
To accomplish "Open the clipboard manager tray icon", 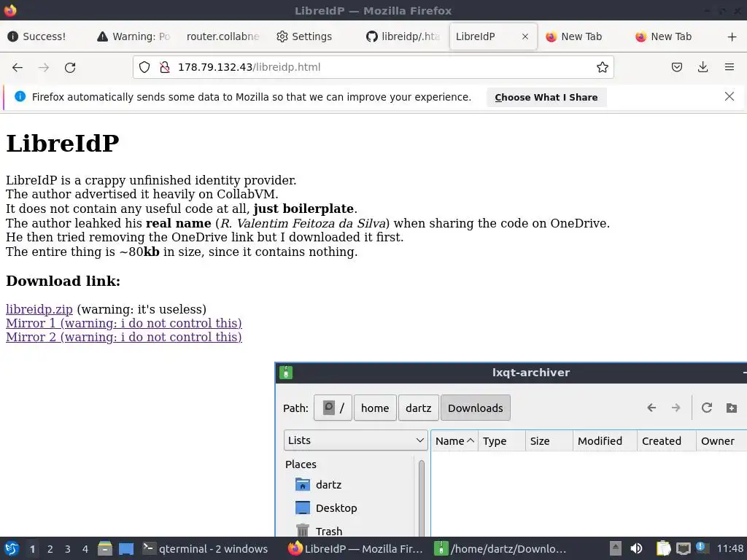I will click(663, 548).
